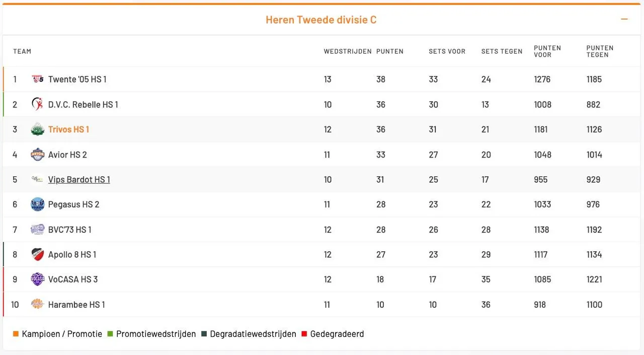
Task: Open the Trivos HS 1 team link
Action: [68, 129]
